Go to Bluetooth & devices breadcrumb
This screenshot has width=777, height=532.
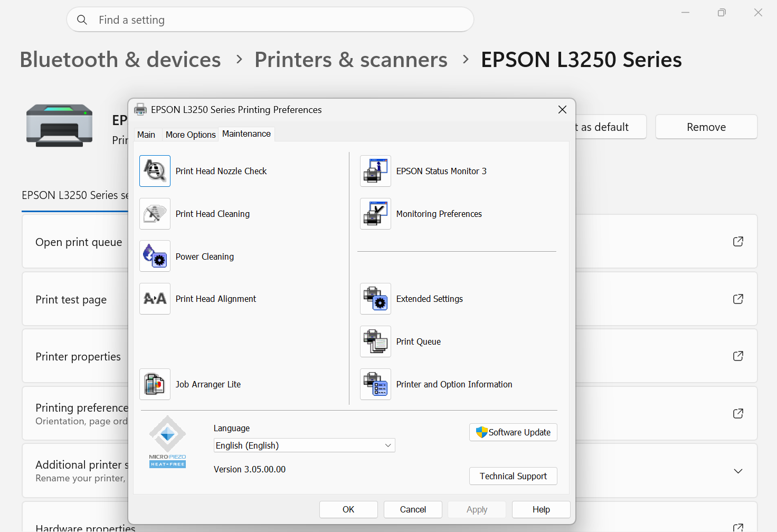coord(120,60)
